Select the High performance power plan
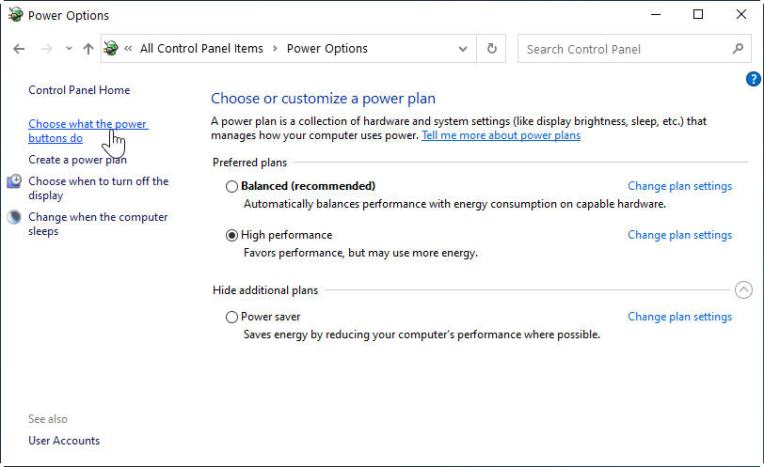This screenshot has width=764, height=467. pyautogui.click(x=232, y=236)
